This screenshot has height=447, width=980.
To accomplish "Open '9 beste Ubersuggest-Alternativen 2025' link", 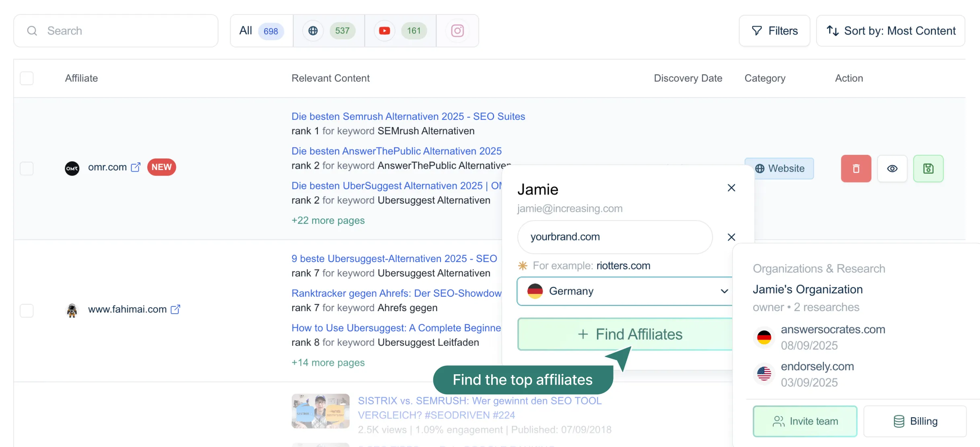I will click(x=394, y=258).
